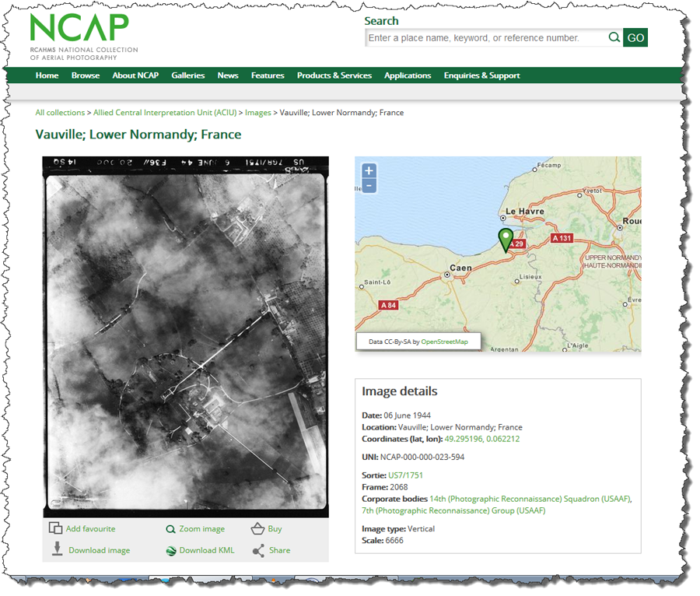The width and height of the screenshot is (700, 596).
Task: Open the Products & Services menu
Action: point(334,75)
